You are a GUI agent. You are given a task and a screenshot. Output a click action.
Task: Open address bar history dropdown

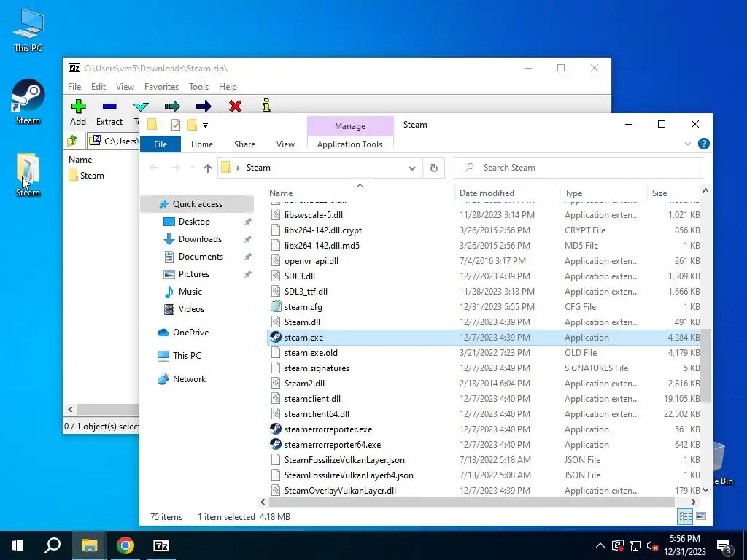(x=412, y=168)
